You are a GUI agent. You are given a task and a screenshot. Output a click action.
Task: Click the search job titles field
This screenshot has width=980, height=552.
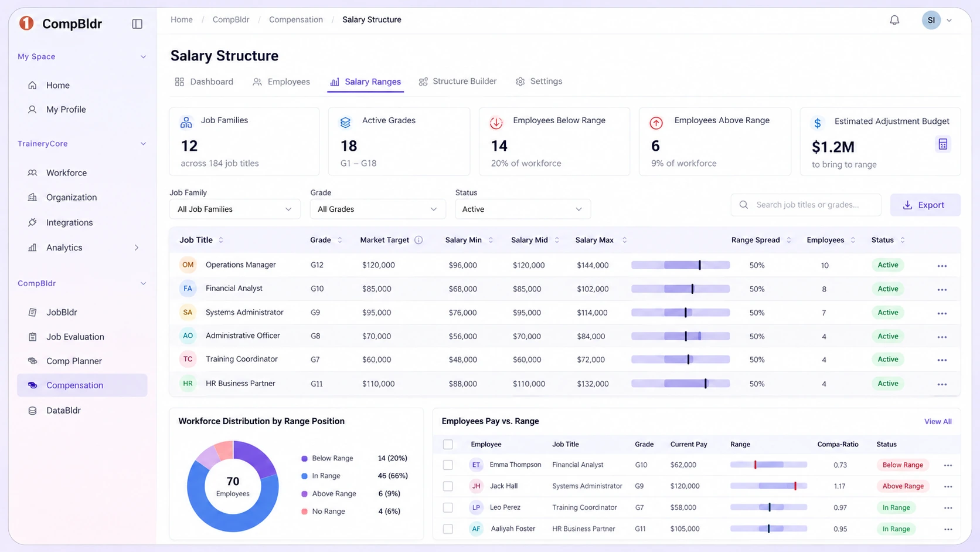806,205
